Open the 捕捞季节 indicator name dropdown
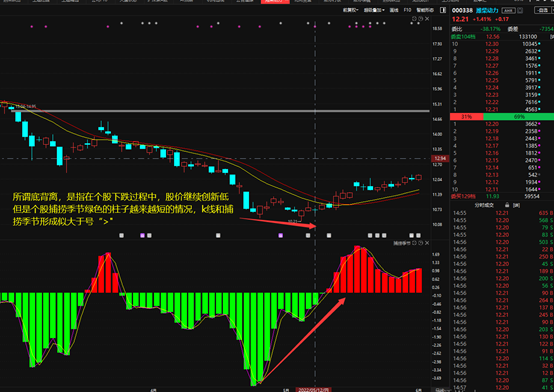 [x=402, y=243]
